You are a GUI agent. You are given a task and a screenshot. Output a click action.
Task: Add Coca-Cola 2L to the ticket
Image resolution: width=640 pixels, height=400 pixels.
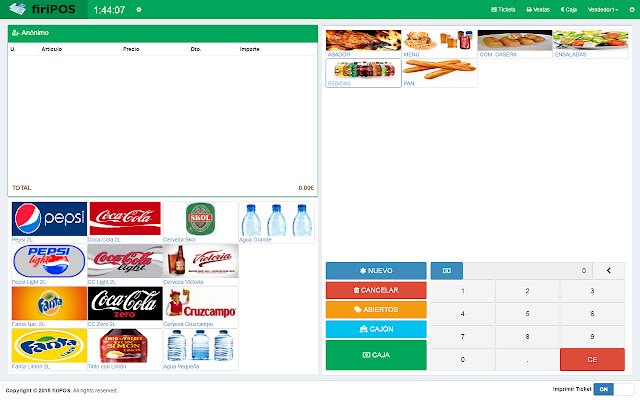click(x=125, y=222)
